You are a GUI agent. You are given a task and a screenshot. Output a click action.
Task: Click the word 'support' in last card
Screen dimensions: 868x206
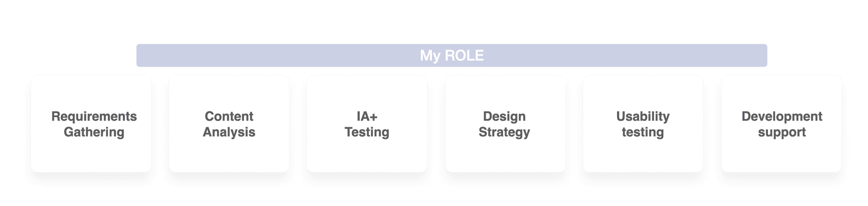[x=782, y=132]
